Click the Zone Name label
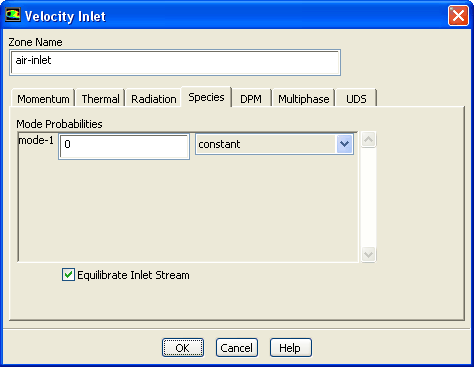This screenshot has width=474, height=367. point(35,42)
